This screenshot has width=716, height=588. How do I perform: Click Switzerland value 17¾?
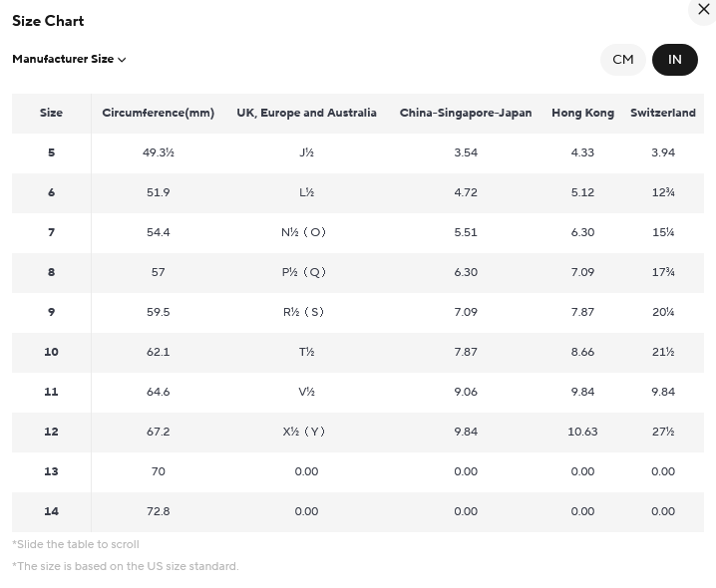(663, 272)
